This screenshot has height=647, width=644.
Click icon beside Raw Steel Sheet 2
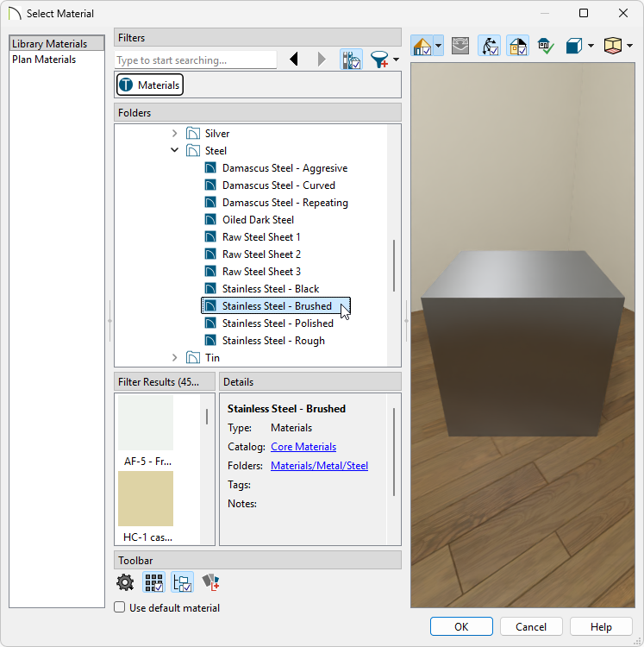coord(210,254)
